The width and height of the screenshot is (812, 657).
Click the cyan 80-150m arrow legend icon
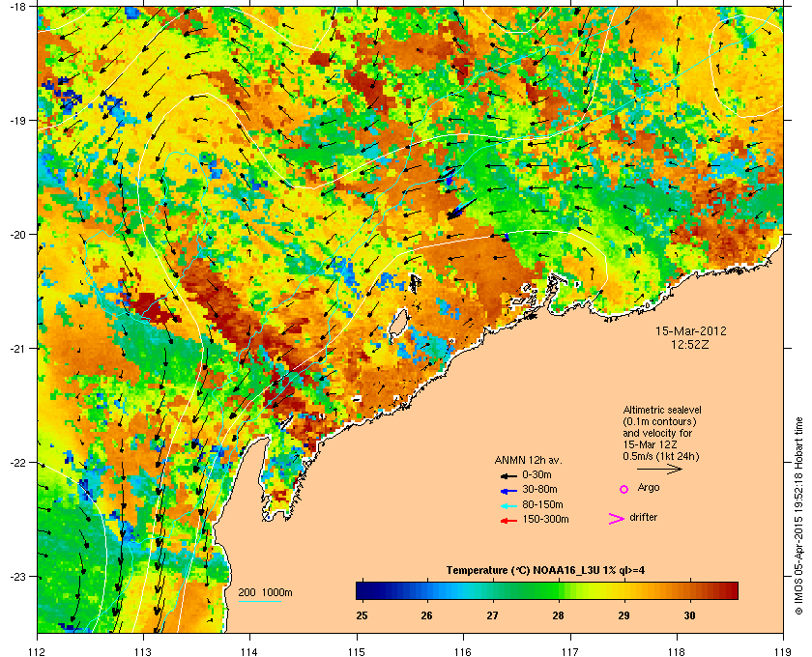[x=508, y=506]
